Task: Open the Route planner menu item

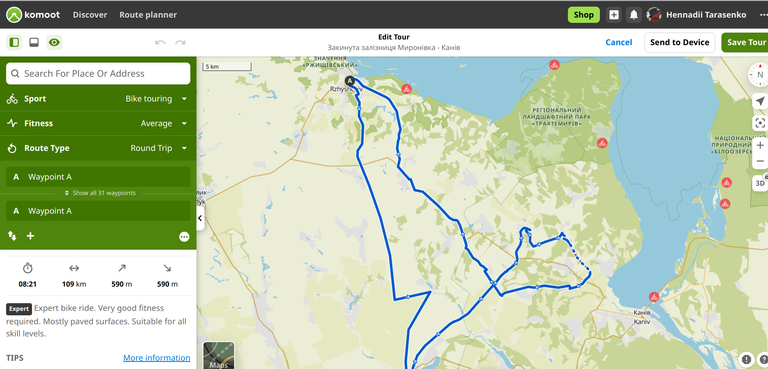Action: (148, 15)
